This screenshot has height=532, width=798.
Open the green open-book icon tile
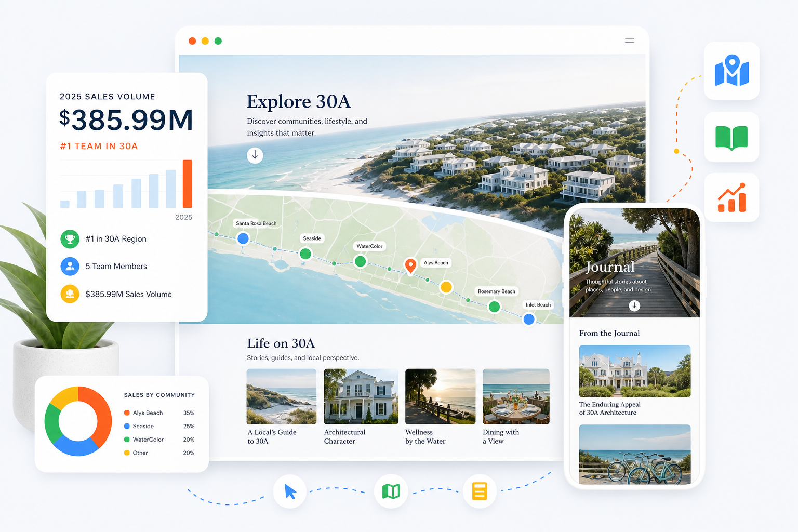pyautogui.click(x=731, y=137)
